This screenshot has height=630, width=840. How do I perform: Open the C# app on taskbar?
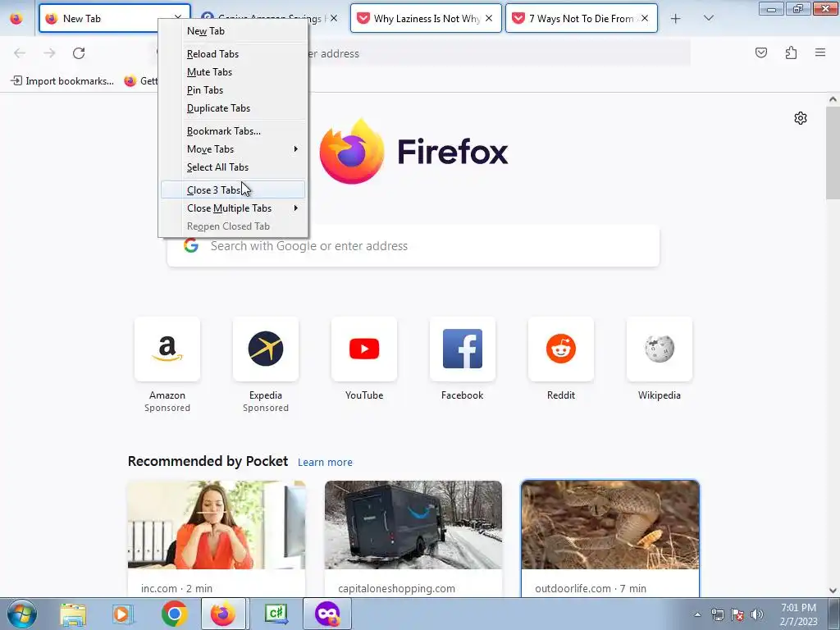coord(276,614)
